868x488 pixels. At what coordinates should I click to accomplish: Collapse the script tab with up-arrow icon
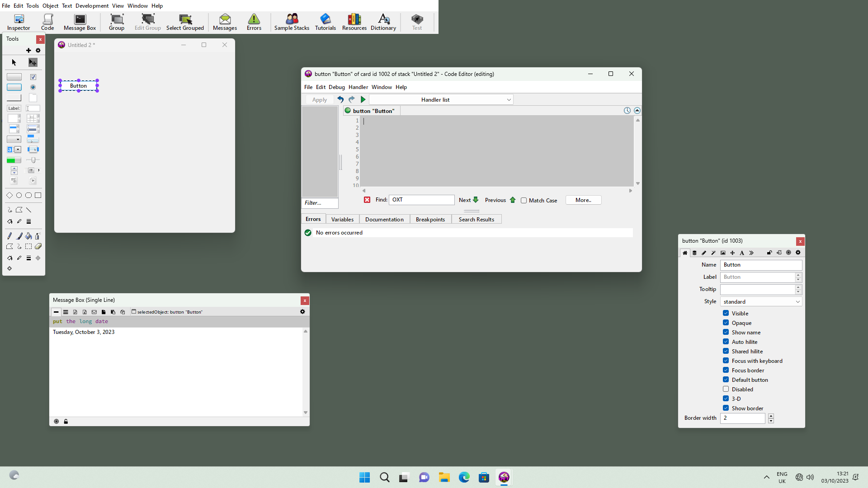(x=637, y=110)
